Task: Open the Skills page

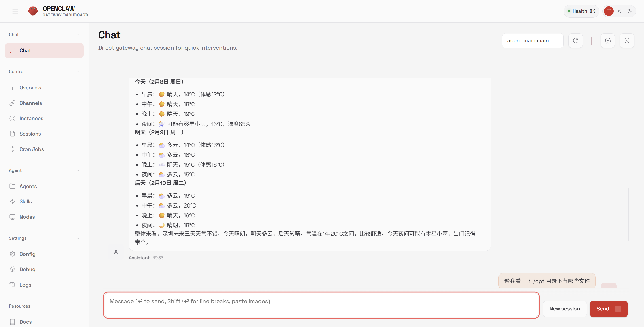Action: click(25, 201)
